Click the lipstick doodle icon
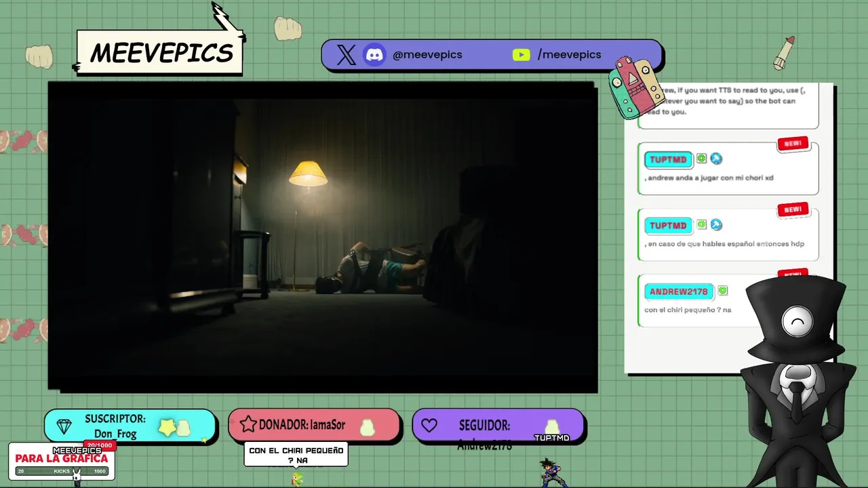The height and width of the screenshot is (488, 868). (784, 53)
